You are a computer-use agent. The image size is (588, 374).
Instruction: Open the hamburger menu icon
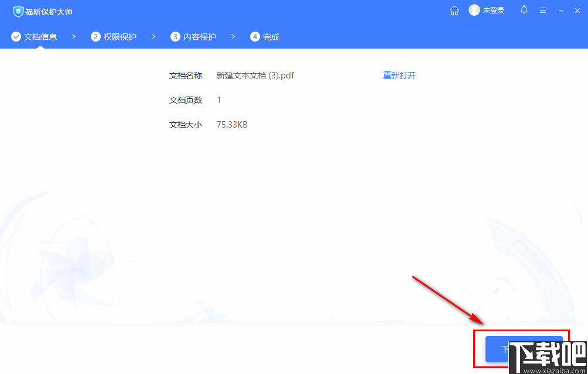coord(542,10)
